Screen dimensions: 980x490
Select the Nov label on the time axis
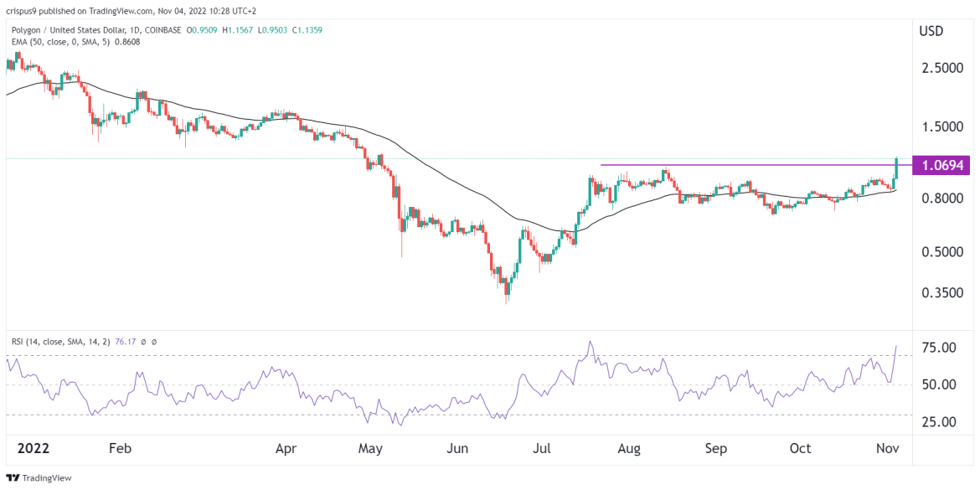pos(886,449)
